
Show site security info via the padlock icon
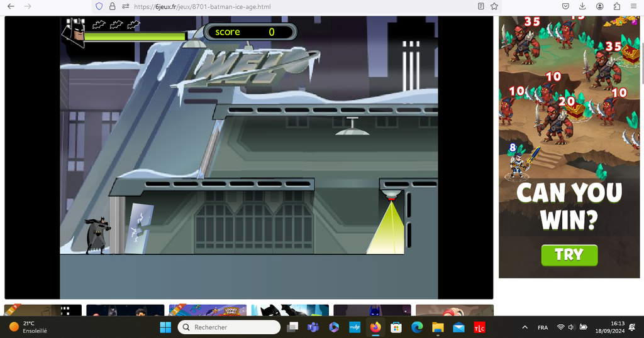[112, 6]
